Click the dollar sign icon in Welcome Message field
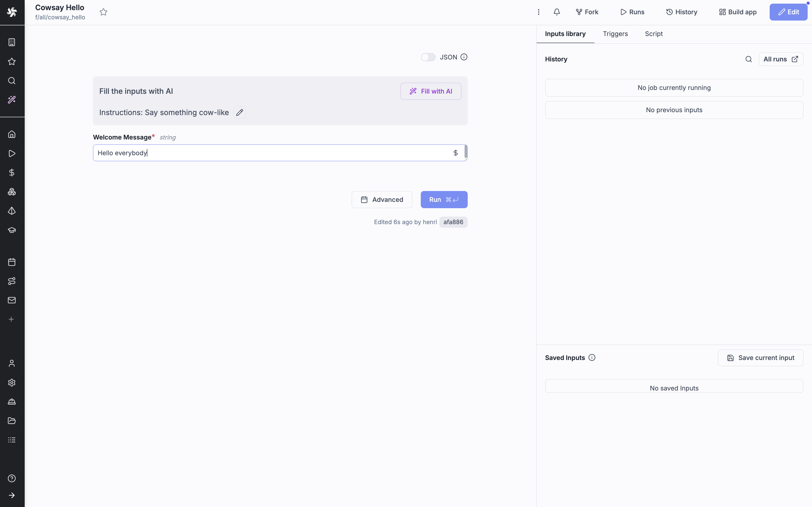812x507 pixels. coord(455,153)
